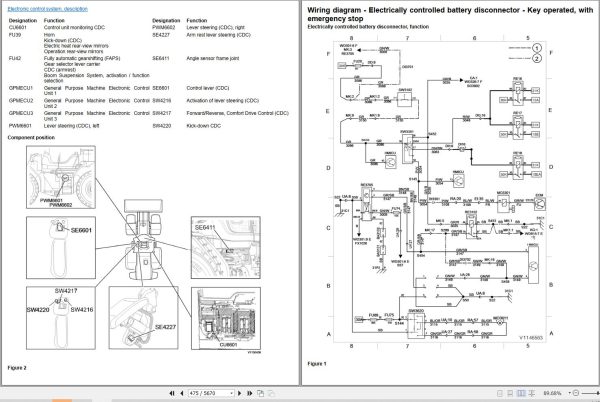Click the circled number 1 legend marker
Image resolution: width=600 pixels, height=402 pixels.
click(x=537, y=48)
